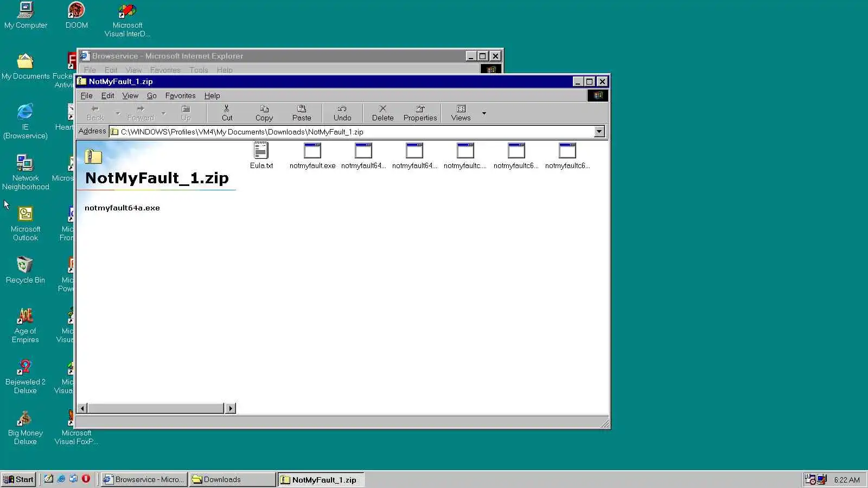This screenshot has width=868, height=488.
Task: Open Properties from the toolbar
Action: pyautogui.click(x=420, y=113)
